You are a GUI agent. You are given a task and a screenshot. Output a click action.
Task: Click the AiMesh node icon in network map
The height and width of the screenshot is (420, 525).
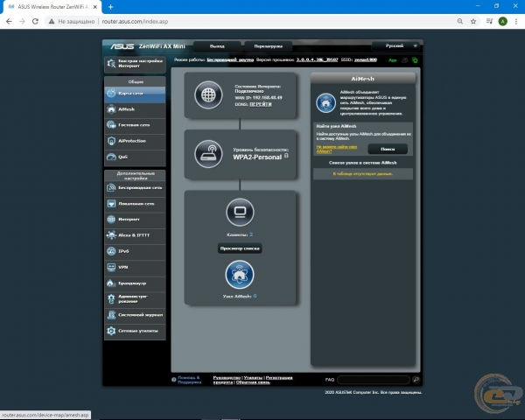240,275
